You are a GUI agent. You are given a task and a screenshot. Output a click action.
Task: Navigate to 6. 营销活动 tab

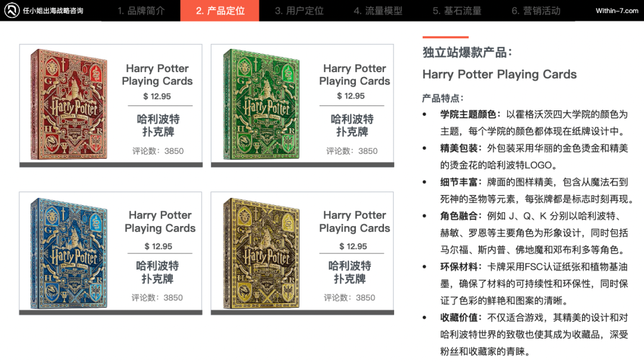tap(535, 11)
